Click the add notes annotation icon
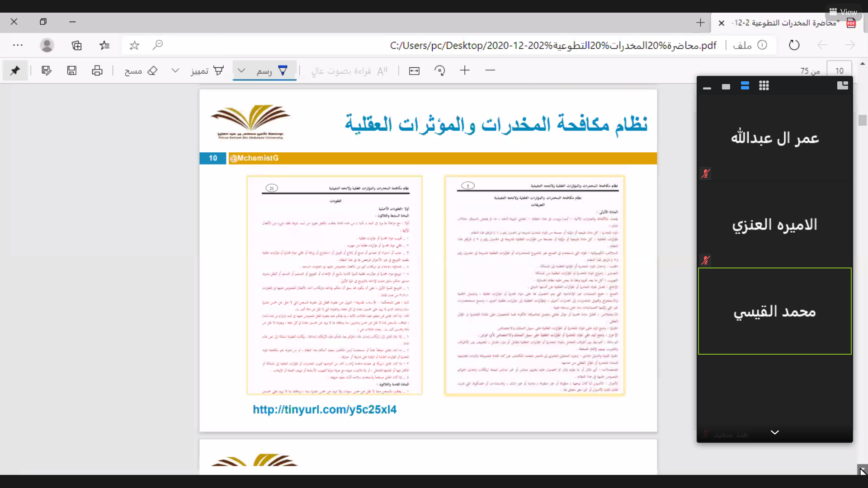The height and width of the screenshot is (488, 868). (x=47, y=70)
